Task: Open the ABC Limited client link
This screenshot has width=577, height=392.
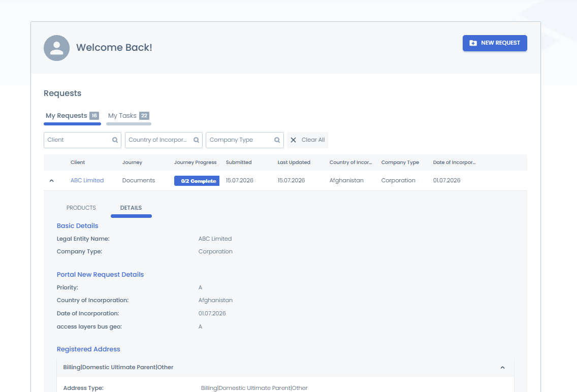Action: pyautogui.click(x=87, y=181)
